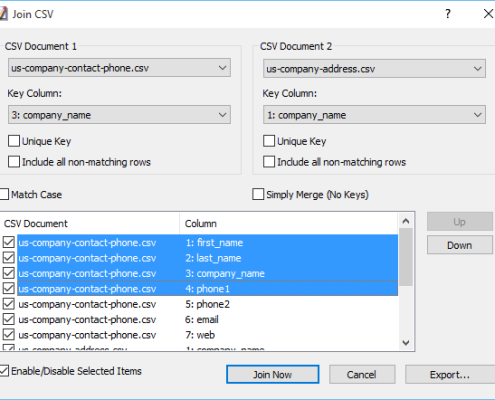Click scroll down arrow in column list

click(406, 342)
